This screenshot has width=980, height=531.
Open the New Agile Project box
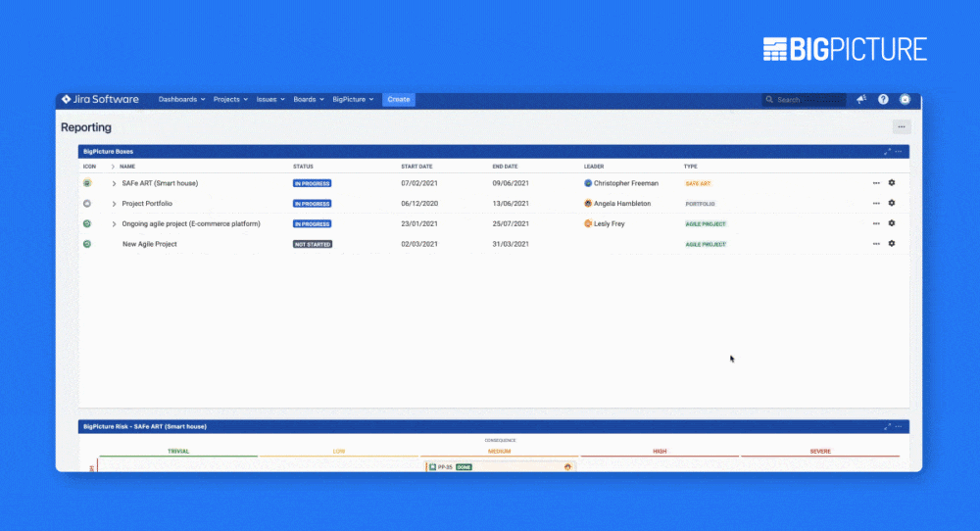[149, 244]
